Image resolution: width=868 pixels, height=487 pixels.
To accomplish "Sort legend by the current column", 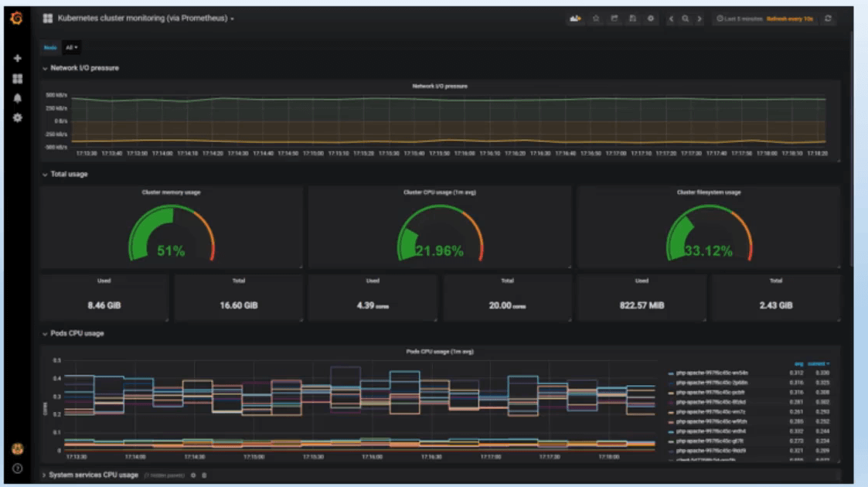I will pos(819,363).
